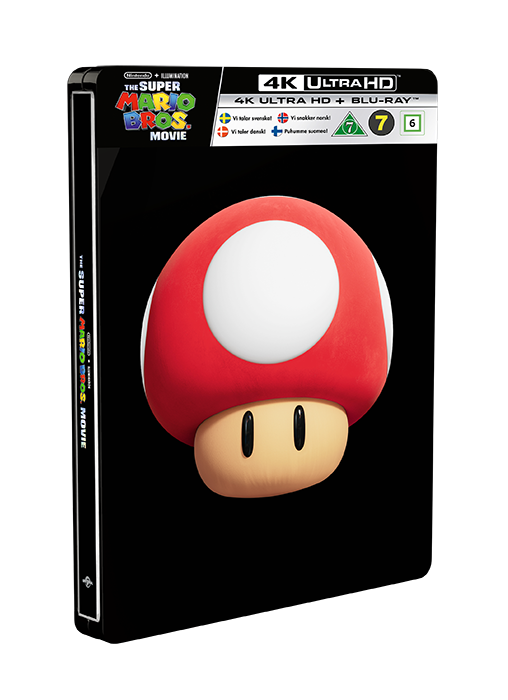Click the Finnish flag icon

coord(277,131)
